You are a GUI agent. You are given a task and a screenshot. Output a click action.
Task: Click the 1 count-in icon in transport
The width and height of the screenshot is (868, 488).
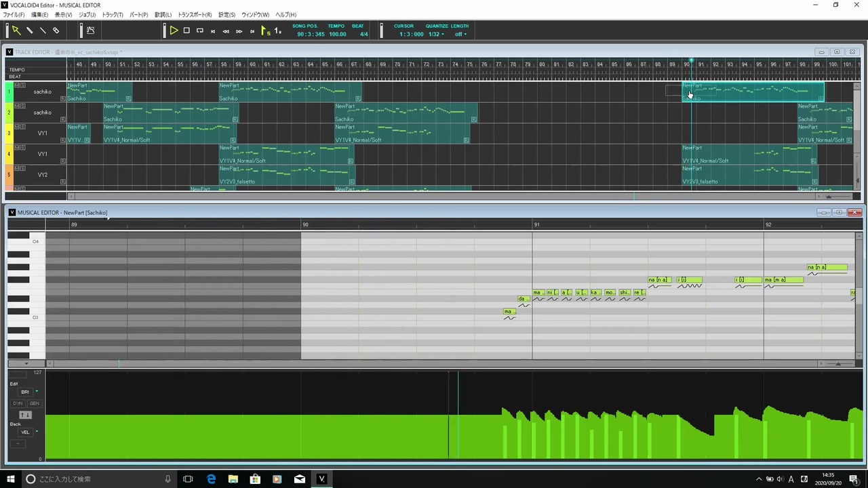pos(277,30)
